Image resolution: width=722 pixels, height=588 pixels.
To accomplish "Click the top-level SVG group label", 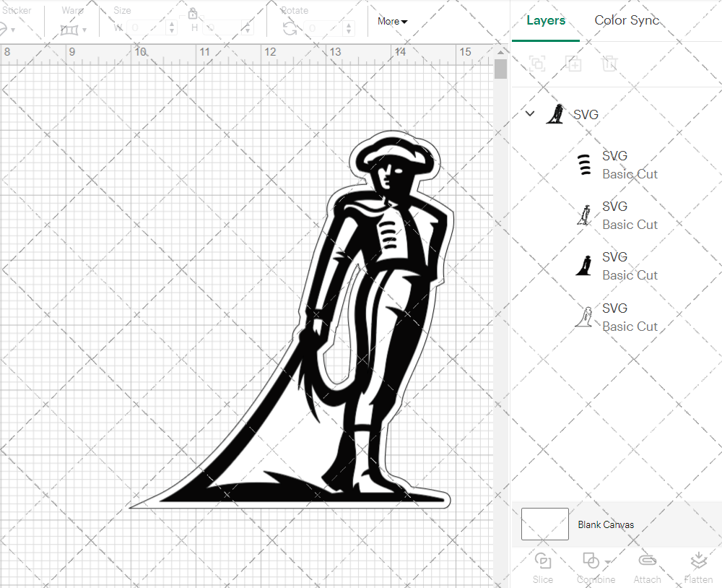I will tap(586, 114).
